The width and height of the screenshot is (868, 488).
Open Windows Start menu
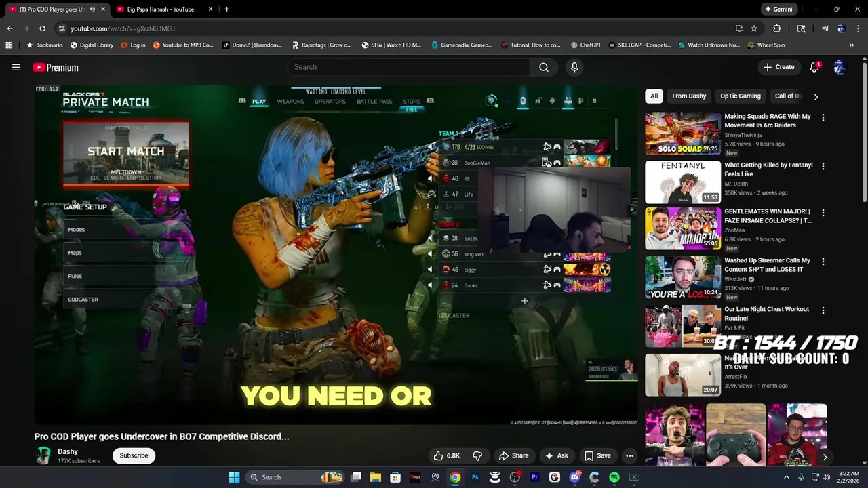point(234,477)
